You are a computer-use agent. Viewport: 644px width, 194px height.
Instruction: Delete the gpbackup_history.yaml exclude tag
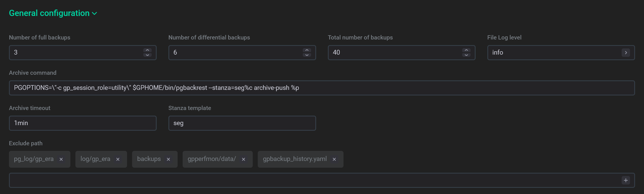pos(334,159)
